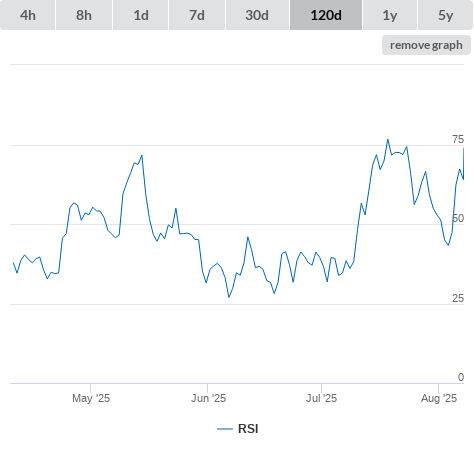This screenshot has width=474, height=455.
Task: Click the Aug '25 axis label
Action: click(x=439, y=398)
